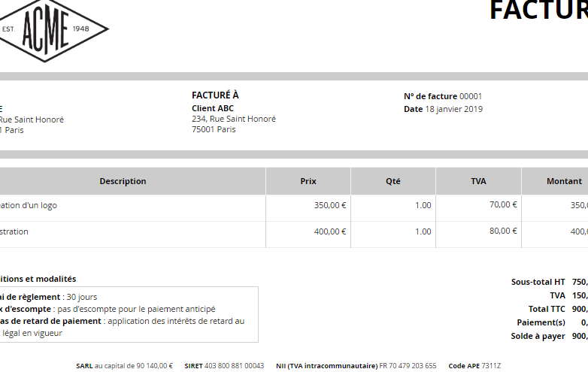Select the NII number 'FR 70 479 203 655'

click(408, 366)
